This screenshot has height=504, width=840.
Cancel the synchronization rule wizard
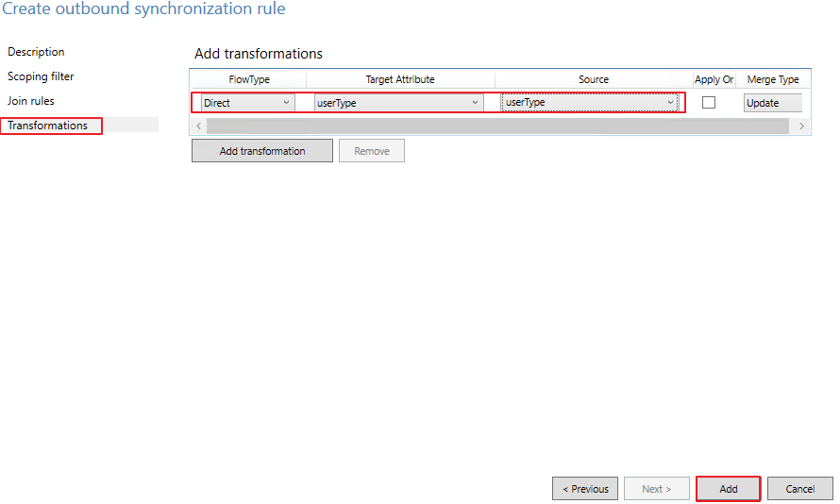click(x=799, y=489)
